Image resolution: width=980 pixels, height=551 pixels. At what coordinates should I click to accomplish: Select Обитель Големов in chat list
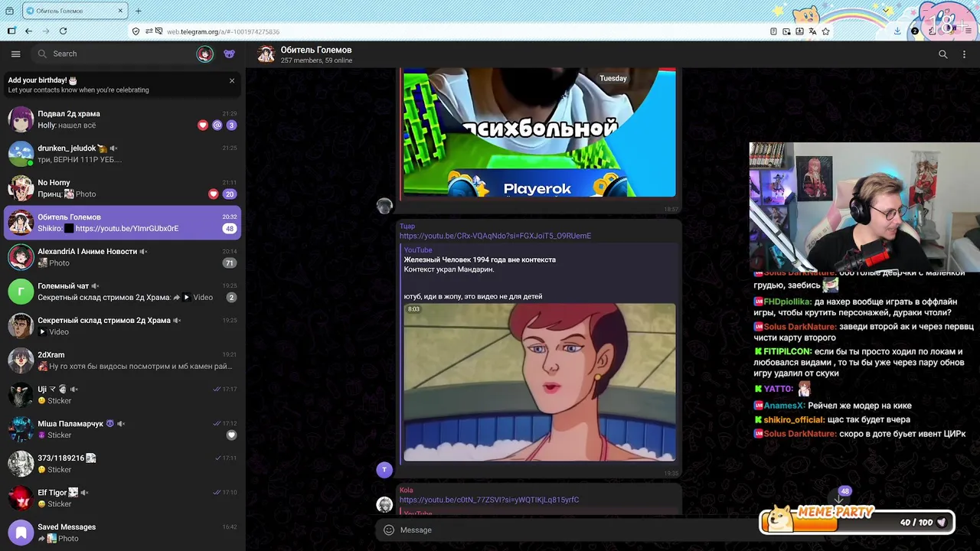pos(122,223)
